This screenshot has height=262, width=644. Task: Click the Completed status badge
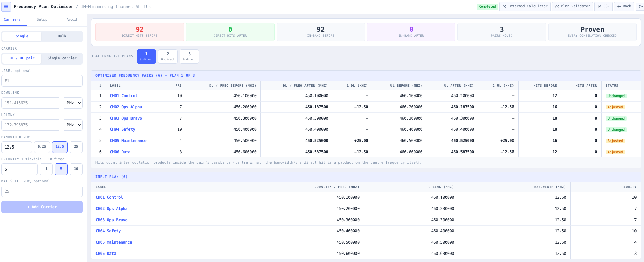tap(487, 7)
